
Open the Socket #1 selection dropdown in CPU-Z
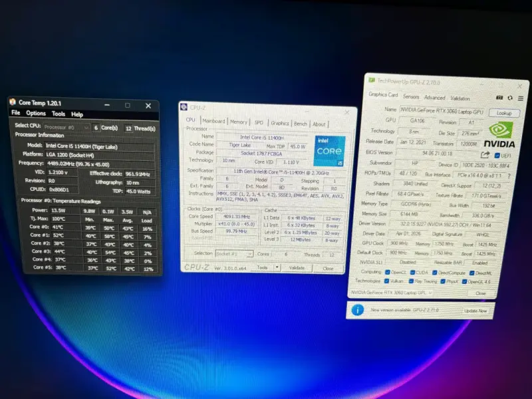tap(234, 253)
